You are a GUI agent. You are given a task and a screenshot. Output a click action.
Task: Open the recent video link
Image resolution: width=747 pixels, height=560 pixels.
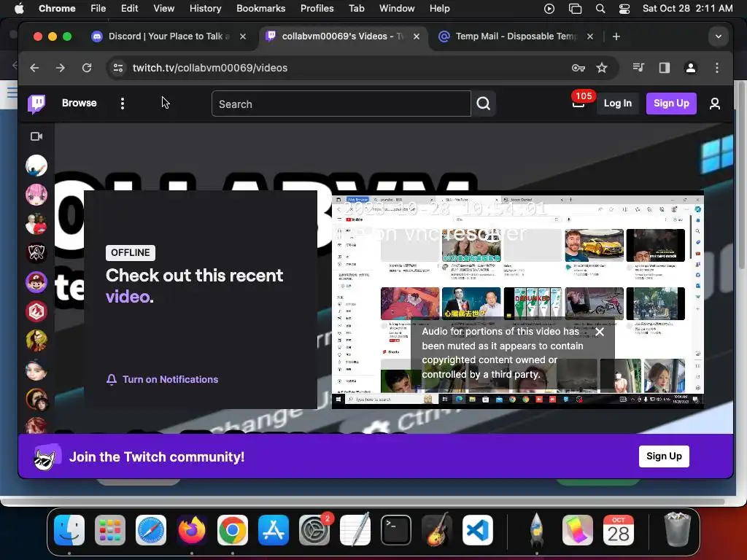(128, 297)
